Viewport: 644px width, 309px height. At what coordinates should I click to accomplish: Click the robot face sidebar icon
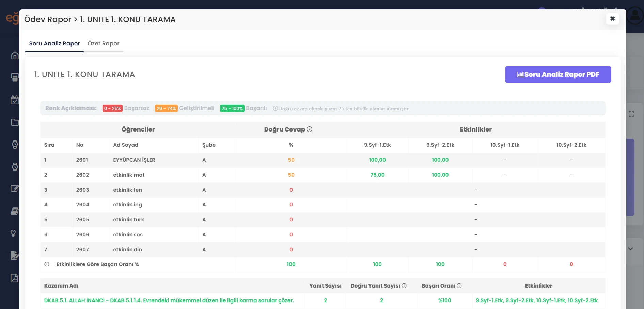[15, 78]
